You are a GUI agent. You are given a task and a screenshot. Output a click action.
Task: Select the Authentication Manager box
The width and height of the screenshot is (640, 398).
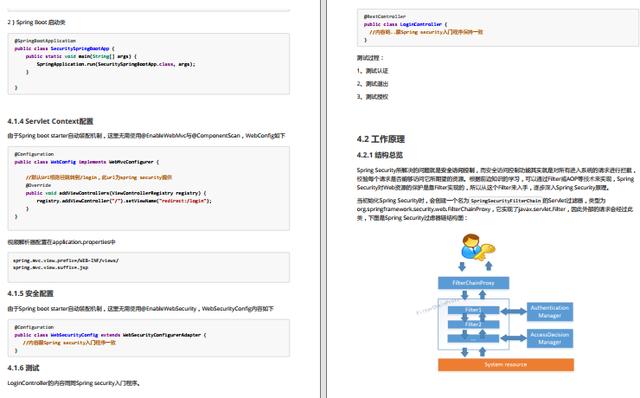click(x=550, y=312)
